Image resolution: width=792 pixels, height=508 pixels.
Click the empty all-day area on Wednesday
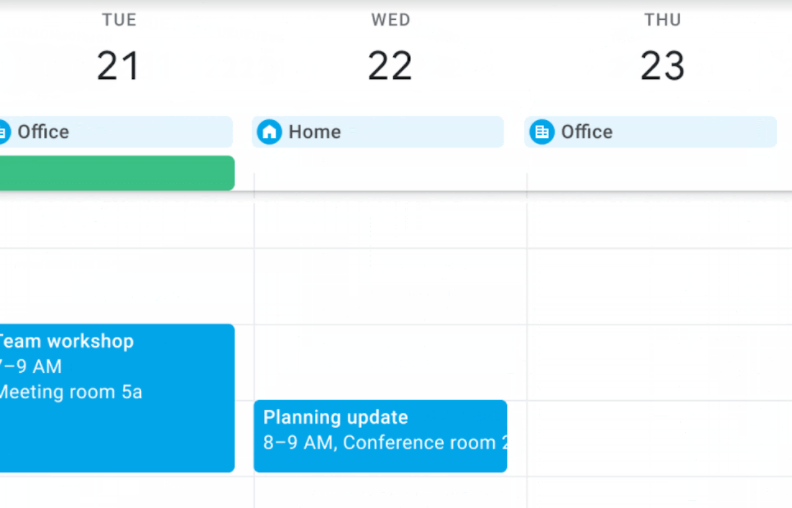click(x=390, y=171)
